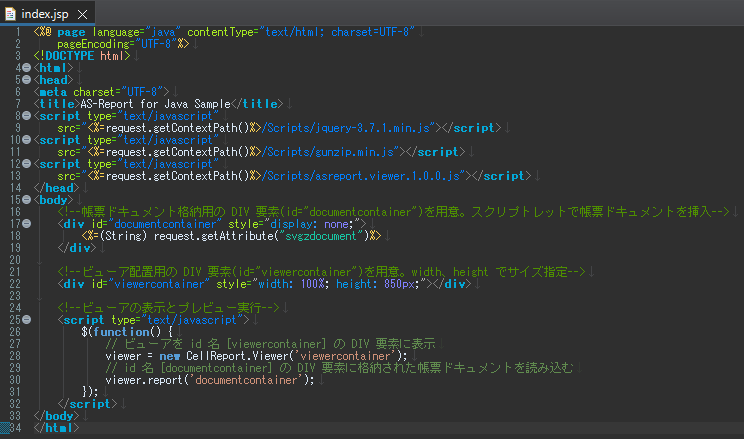Click the Japanese comment on line 24
This screenshot has width=744, height=439.
pyautogui.click(x=168, y=308)
